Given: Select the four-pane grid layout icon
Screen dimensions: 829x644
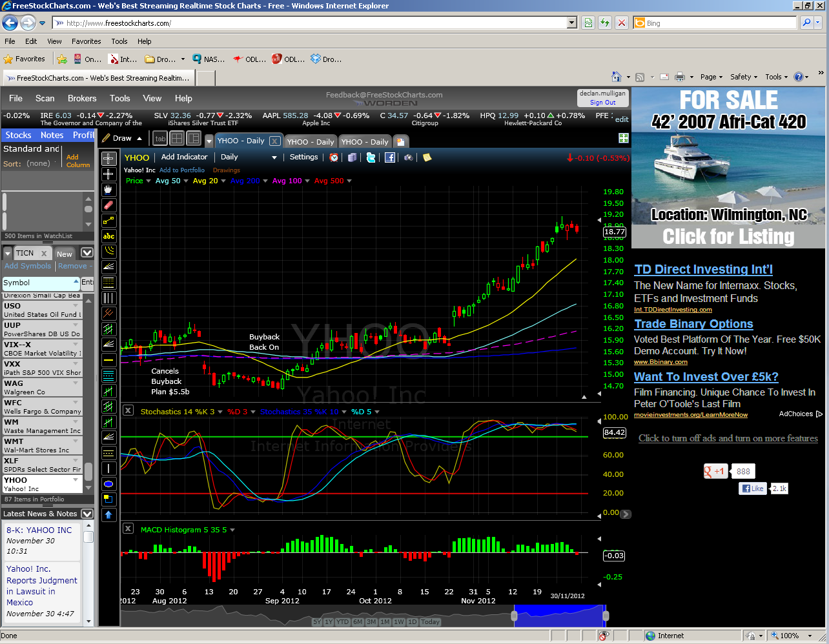Looking at the screenshot, I should tap(177, 138).
